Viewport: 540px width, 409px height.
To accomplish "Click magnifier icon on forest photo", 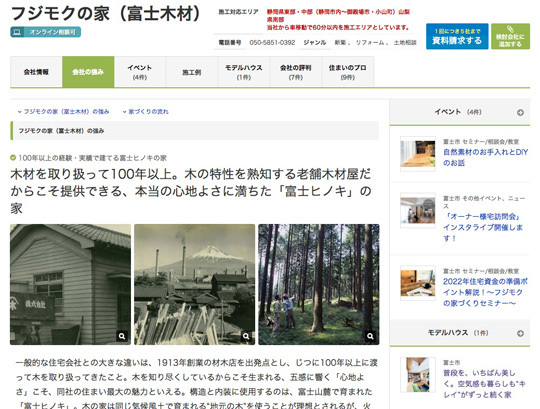I will [x=370, y=336].
